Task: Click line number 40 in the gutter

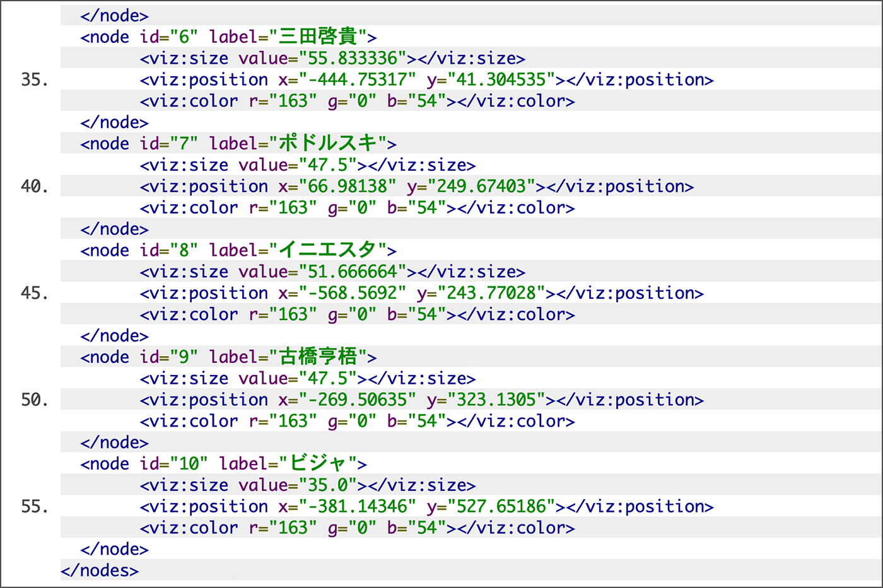Action: [35, 187]
